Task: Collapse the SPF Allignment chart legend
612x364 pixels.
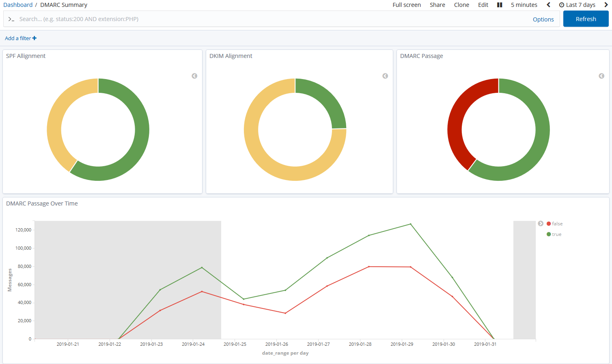Action: click(194, 76)
